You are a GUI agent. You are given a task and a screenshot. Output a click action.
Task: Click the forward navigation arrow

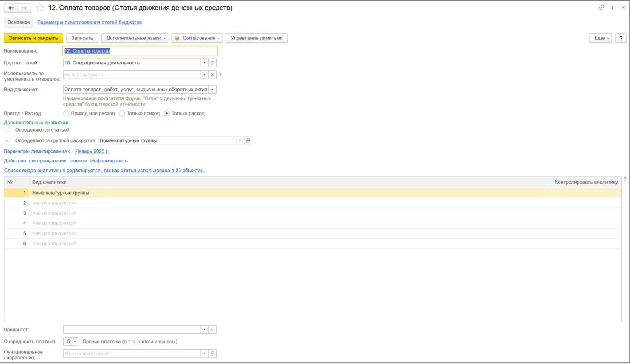click(24, 8)
